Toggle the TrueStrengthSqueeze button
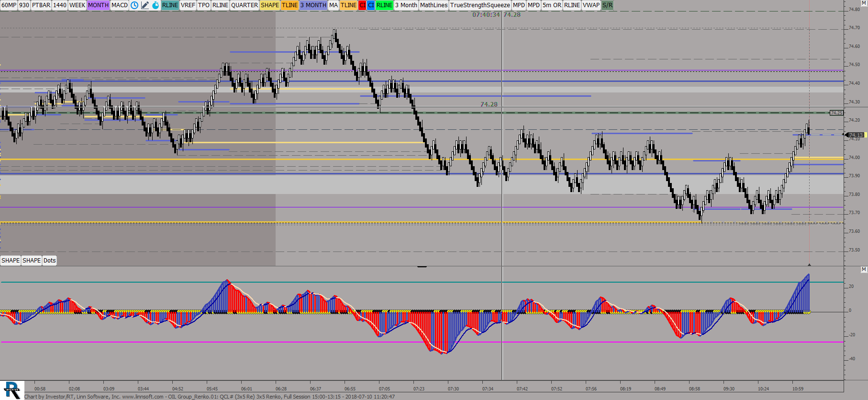Image resolution: width=868 pixels, height=400 pixels. pos(480,5)
